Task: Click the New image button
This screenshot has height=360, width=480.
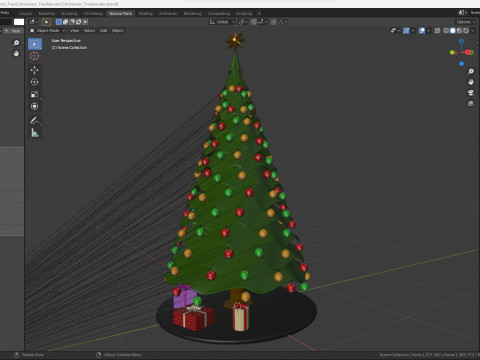Action: pyautogui.click(x=13, y=31)
